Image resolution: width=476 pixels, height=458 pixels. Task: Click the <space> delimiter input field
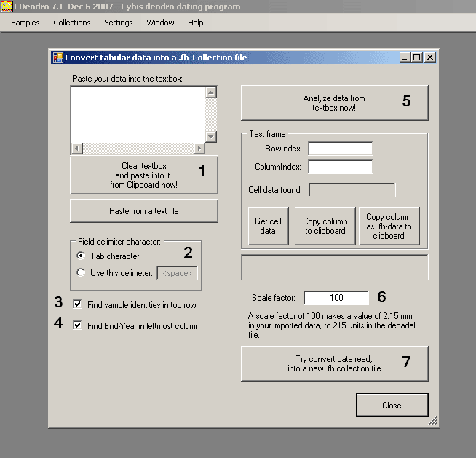[x=178, y=273]
